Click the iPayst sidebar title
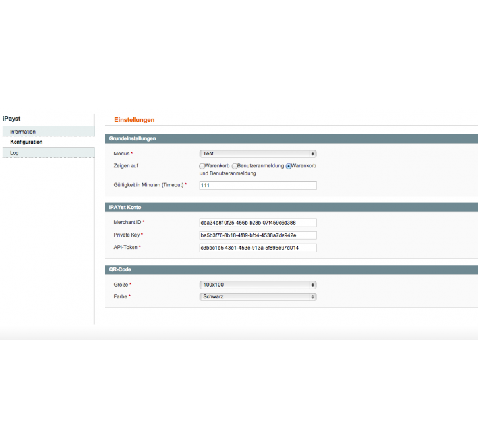This screenshot has height=448, width=478. pos(12,119)
